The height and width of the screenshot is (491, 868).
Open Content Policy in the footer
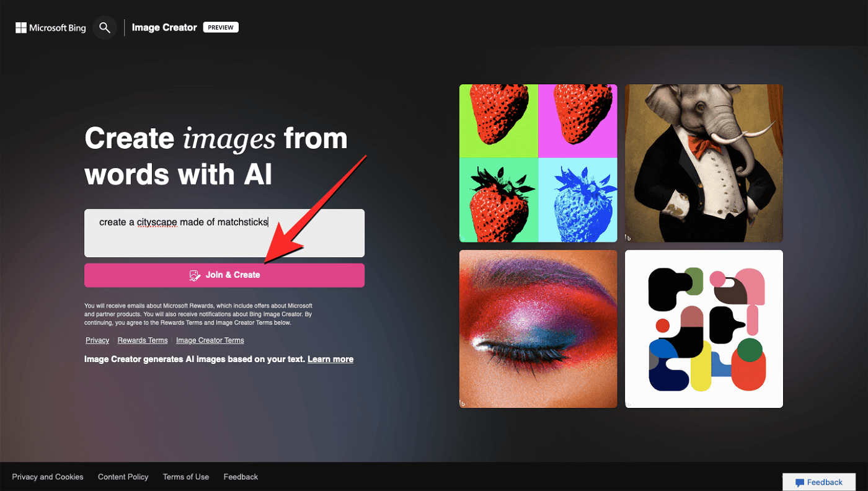pyautogui.click(x=123, y=477)
